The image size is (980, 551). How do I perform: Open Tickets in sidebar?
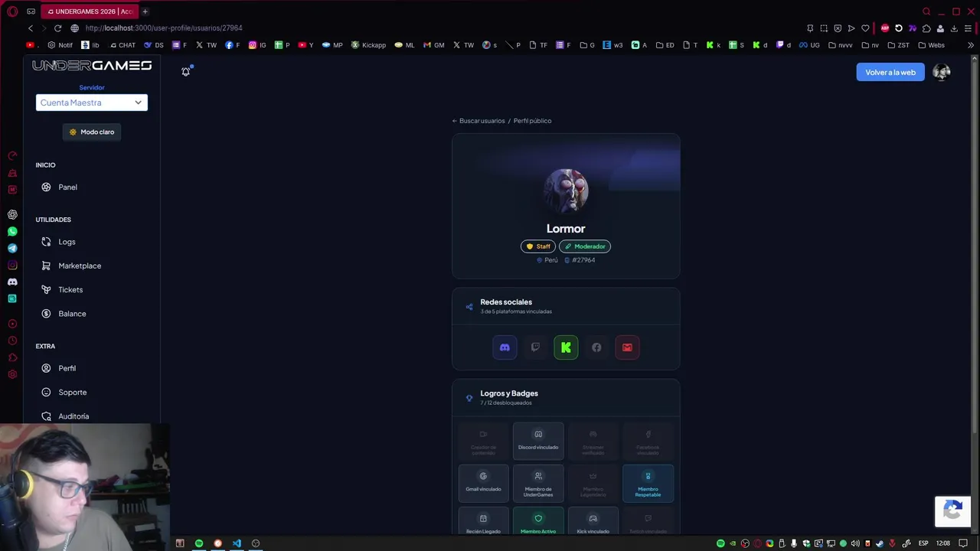tap(70, 289)
